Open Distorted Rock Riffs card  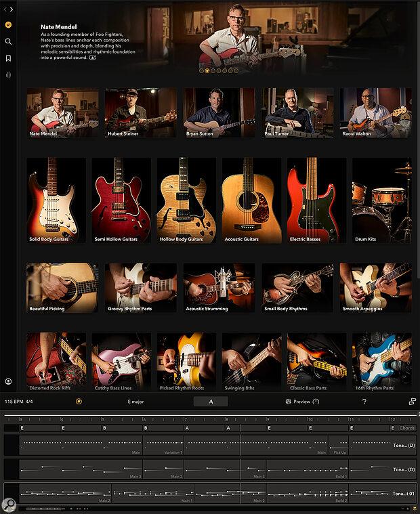[56, 362]
